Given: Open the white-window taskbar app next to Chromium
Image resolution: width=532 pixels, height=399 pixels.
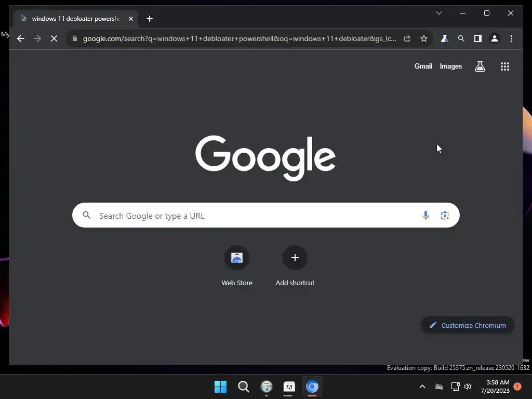Looking at the screenshot, I should point(289,387).
